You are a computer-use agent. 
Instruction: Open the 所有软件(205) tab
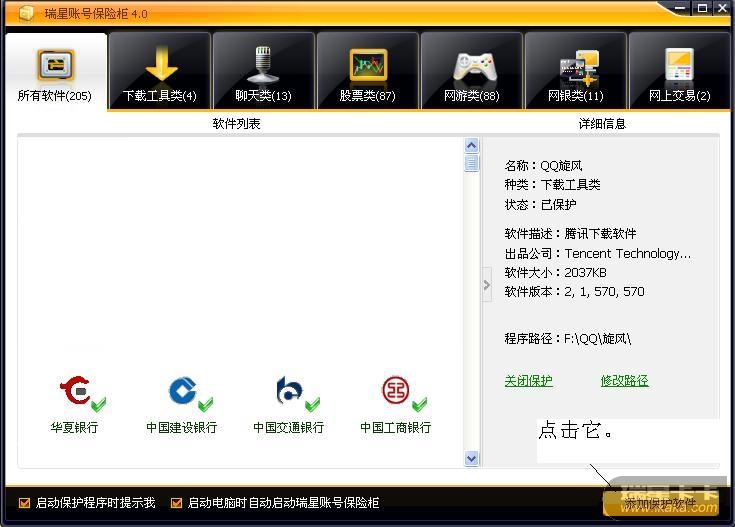(56, 72)
